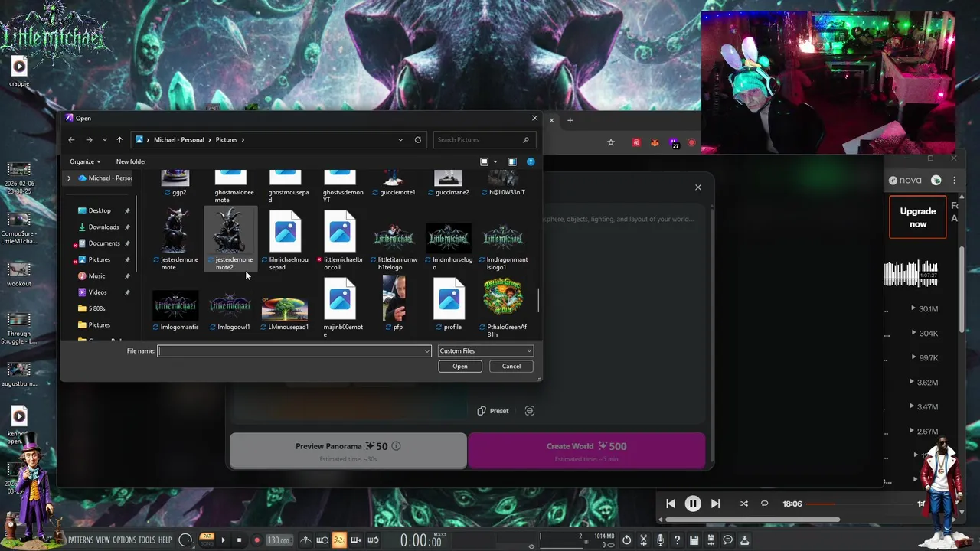
Task: Select the pfp image
Action: [395, 305]
